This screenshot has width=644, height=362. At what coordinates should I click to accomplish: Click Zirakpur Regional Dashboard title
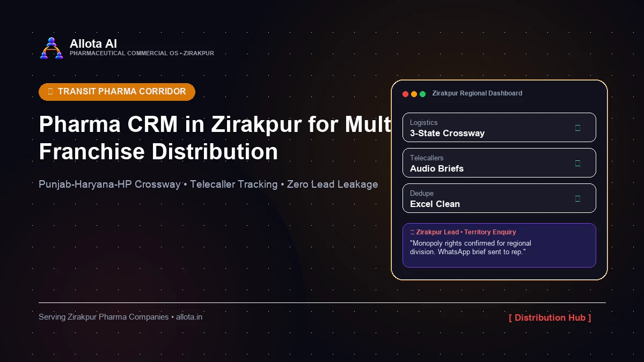pos(477,93)
